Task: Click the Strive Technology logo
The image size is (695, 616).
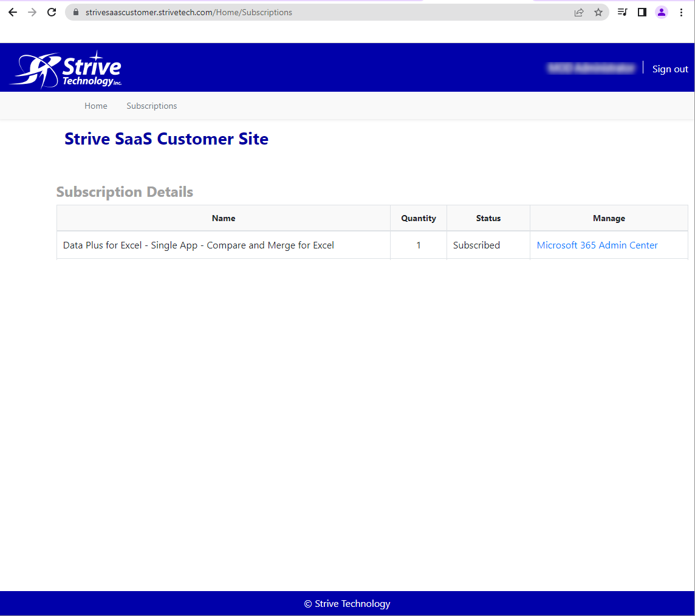Action: pyautogui.click(x=66, y=69)
